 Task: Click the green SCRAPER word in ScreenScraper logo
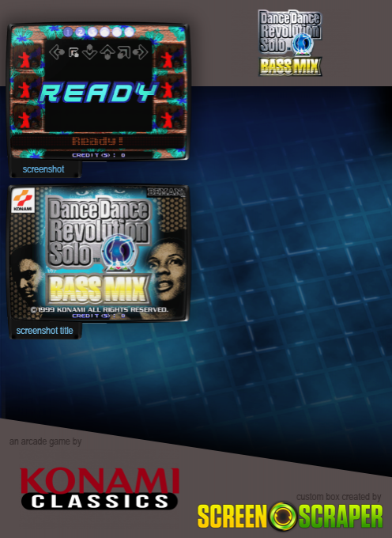click(x=341, y=517)
